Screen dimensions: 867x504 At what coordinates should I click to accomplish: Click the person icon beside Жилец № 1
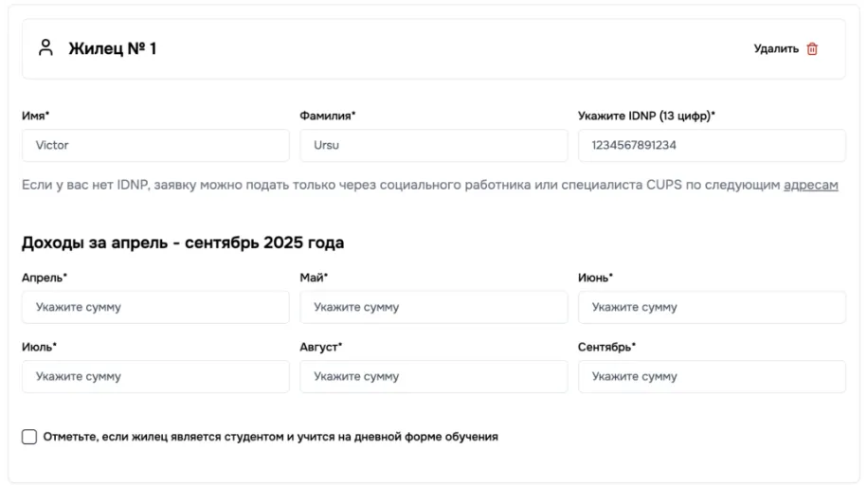(45, 48)
